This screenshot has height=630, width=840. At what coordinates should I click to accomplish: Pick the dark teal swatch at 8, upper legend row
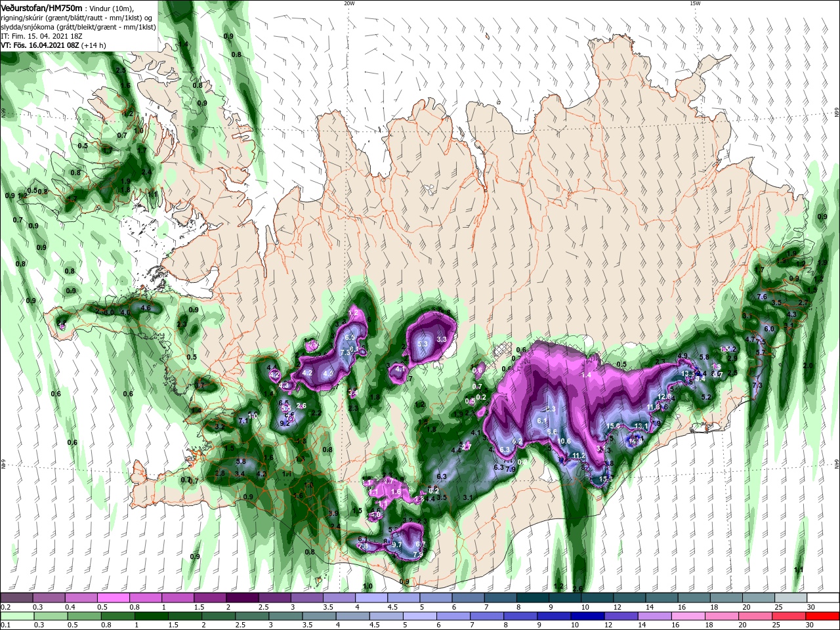click(533, 598)
